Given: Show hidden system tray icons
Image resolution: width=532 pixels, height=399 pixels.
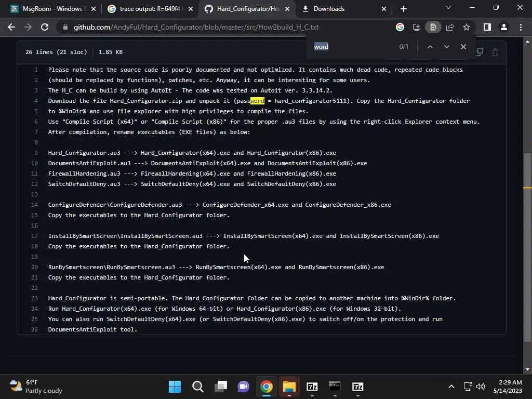Looking at the screenshot, I should pos(451,387).
